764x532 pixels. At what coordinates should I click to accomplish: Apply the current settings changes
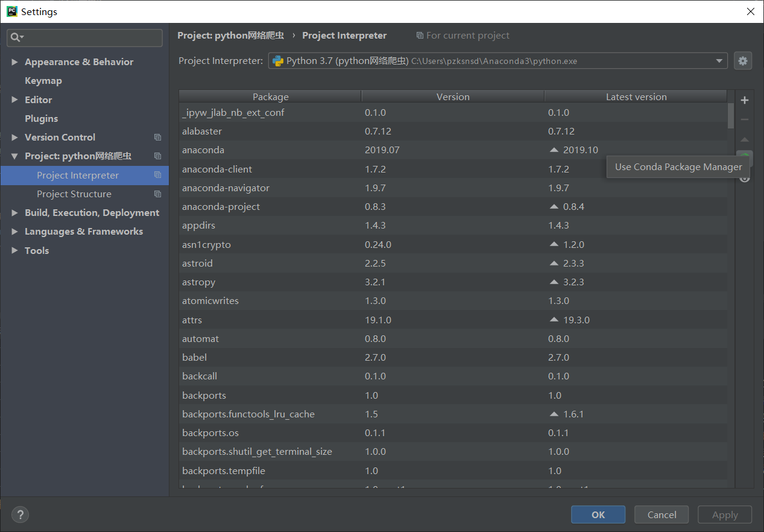724,515
